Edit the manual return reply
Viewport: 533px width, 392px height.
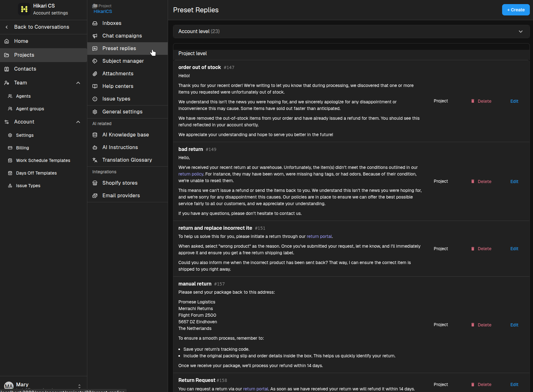(514, 325)
